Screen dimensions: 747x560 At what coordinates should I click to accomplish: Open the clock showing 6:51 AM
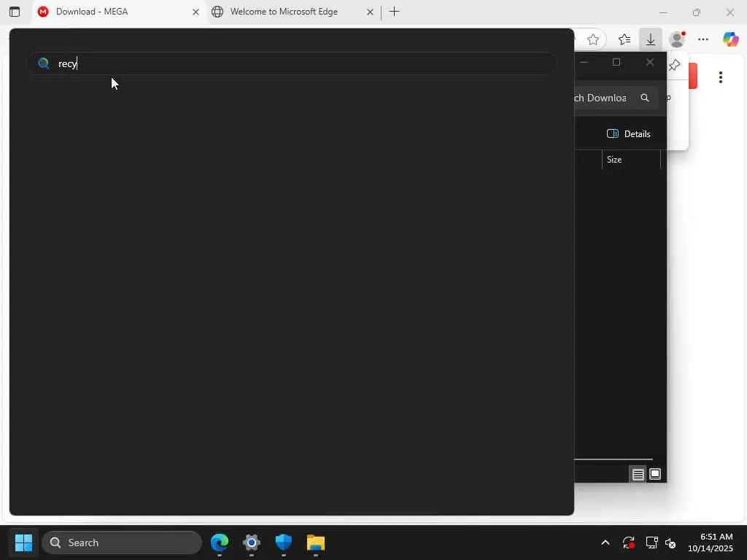coord(710,542)
